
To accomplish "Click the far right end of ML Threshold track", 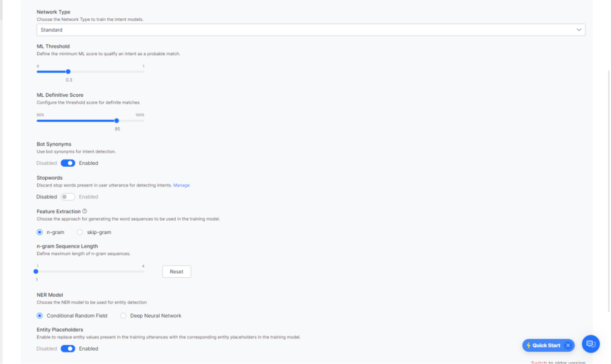I will pos(143,71).
